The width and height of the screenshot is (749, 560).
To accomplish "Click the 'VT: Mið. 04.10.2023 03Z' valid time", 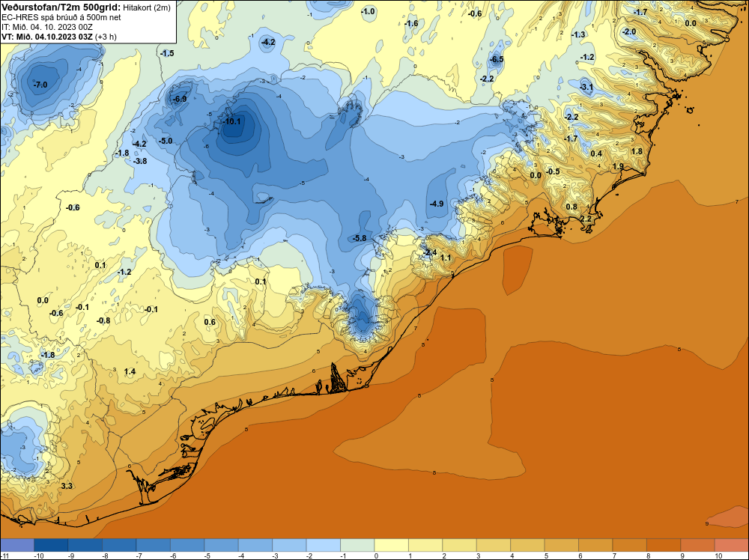I will click(47, 37).
